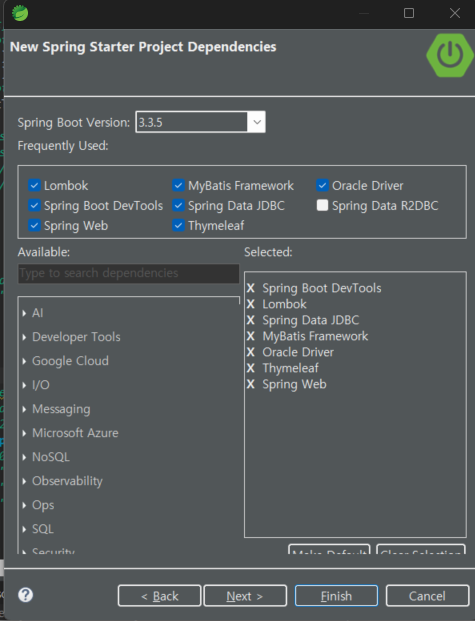Image resolution: width=475 pixels, height=621 pixels.
Task: Uncheck Spring Boot DevTools checkbox
Action: (x=34, y=205)
